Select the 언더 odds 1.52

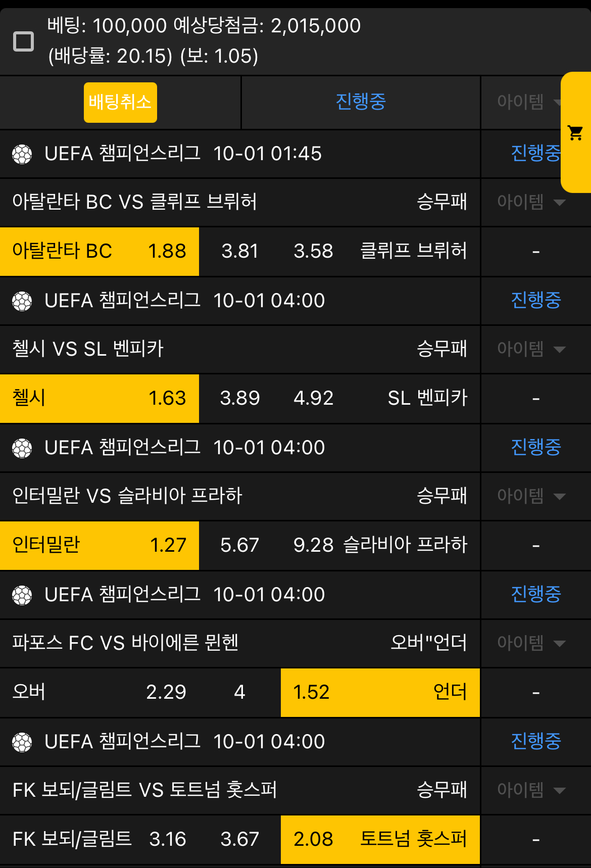click(379, 693)
